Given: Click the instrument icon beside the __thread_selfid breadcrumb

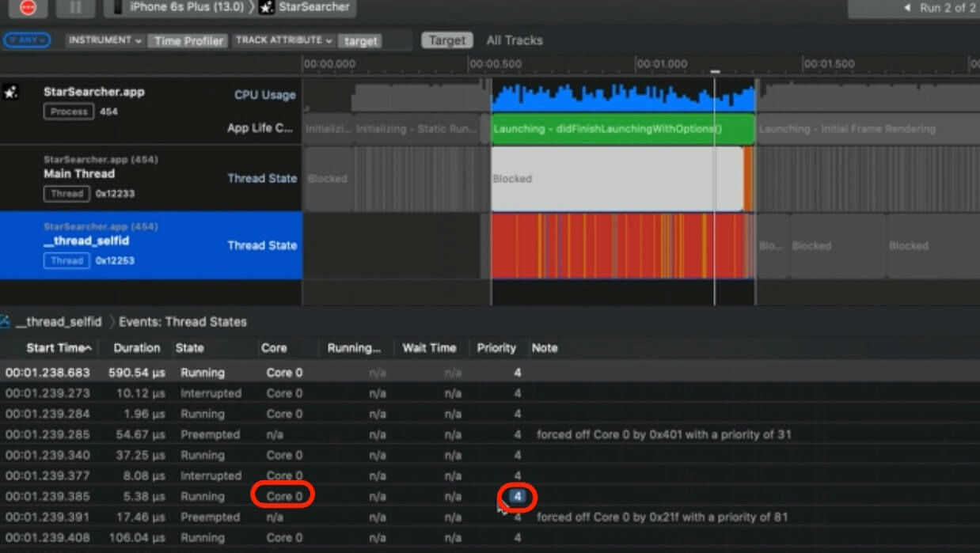Looking at the screenshot, I should pos(5,321).
